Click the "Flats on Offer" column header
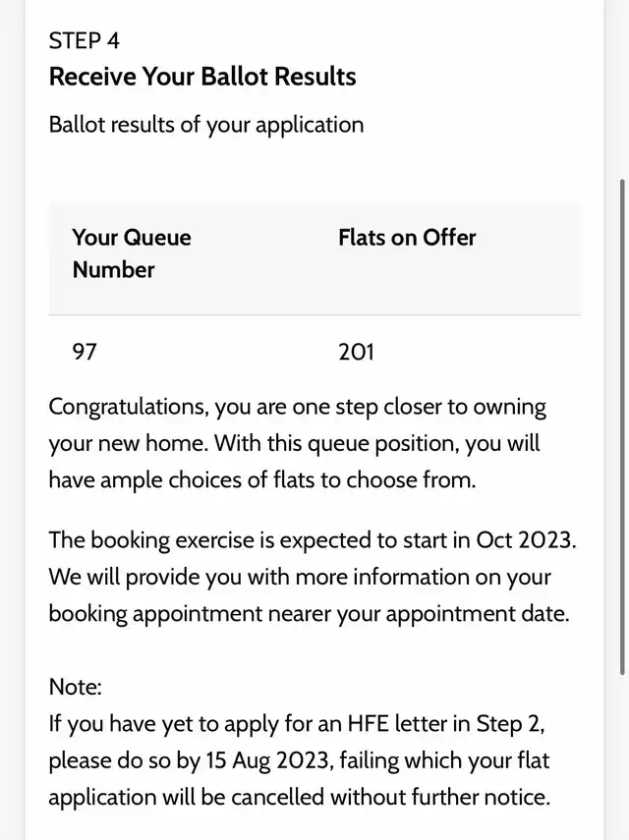The image size is (629, 840). 407,238
